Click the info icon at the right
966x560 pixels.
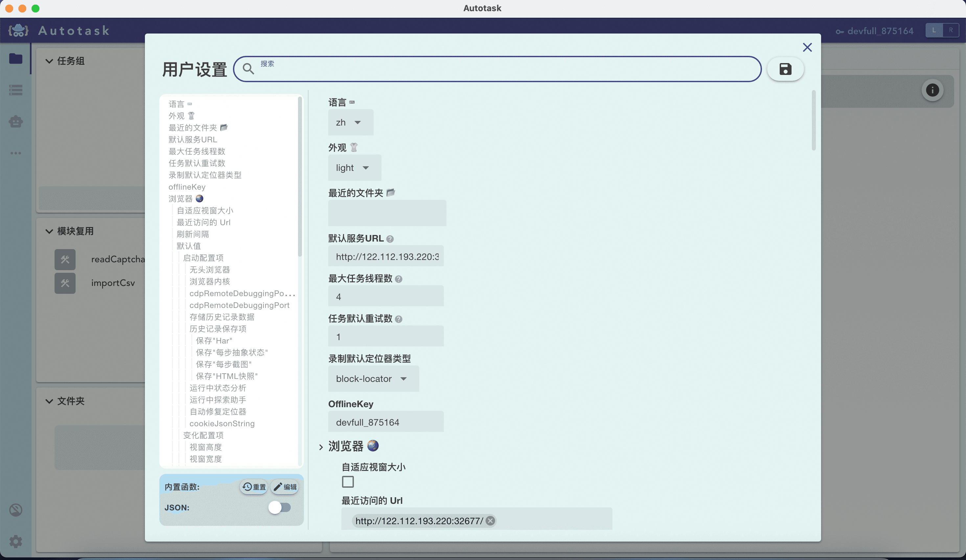[932, 90]
